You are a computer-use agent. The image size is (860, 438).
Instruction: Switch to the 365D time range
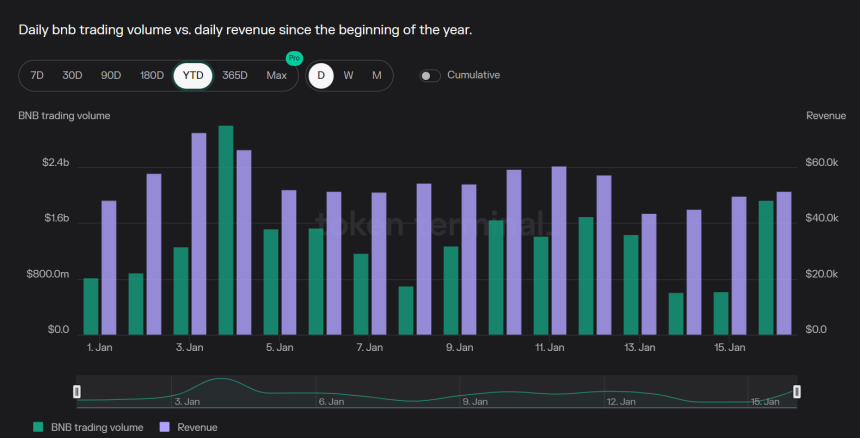235,76
